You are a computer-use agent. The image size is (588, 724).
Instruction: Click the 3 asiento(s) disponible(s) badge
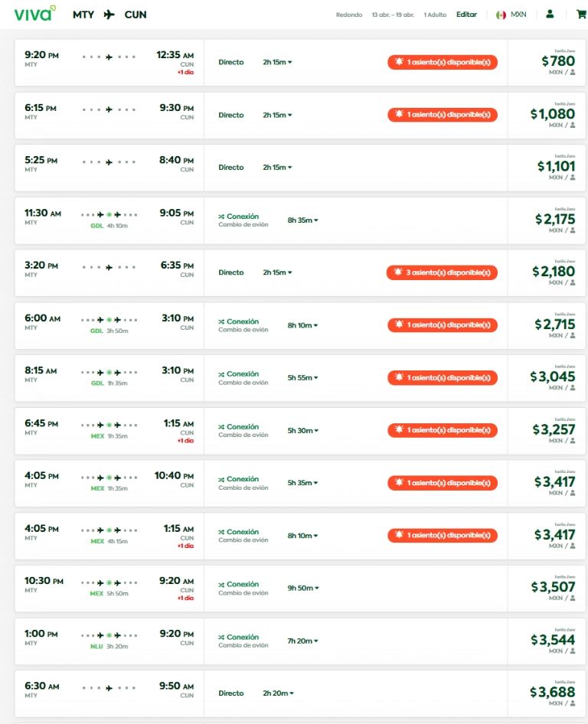[442, 272]
